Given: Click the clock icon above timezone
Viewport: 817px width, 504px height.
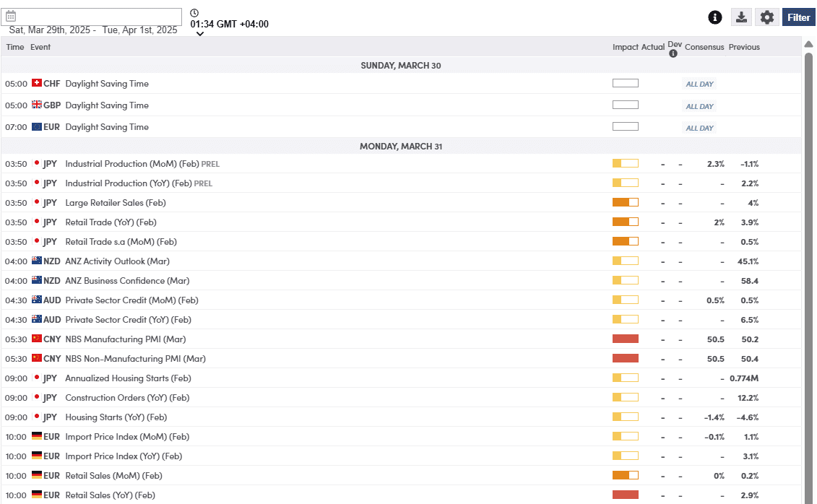Looking at the screenshot, I should (x=195, y=13).
